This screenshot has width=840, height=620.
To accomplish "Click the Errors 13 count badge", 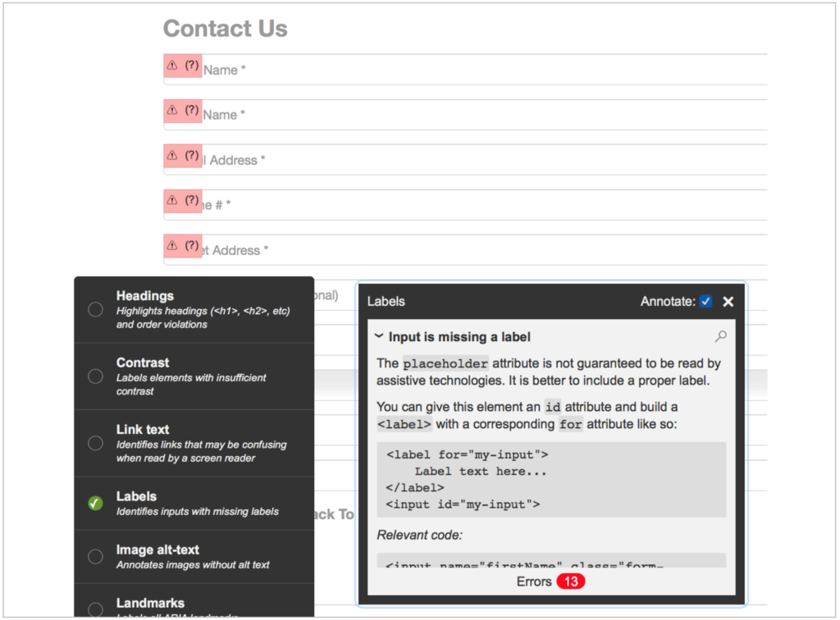I will [571, 581].
